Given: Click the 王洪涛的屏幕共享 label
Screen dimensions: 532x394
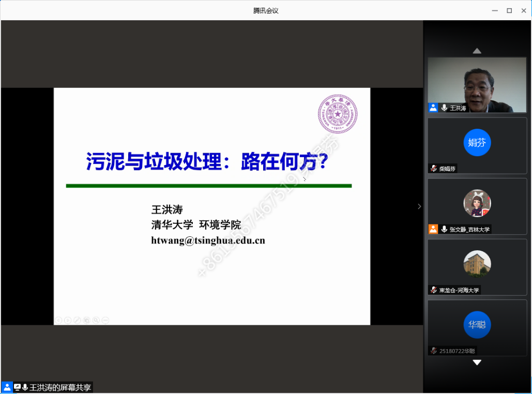Looking at the screenshot, I should point(60,387).
